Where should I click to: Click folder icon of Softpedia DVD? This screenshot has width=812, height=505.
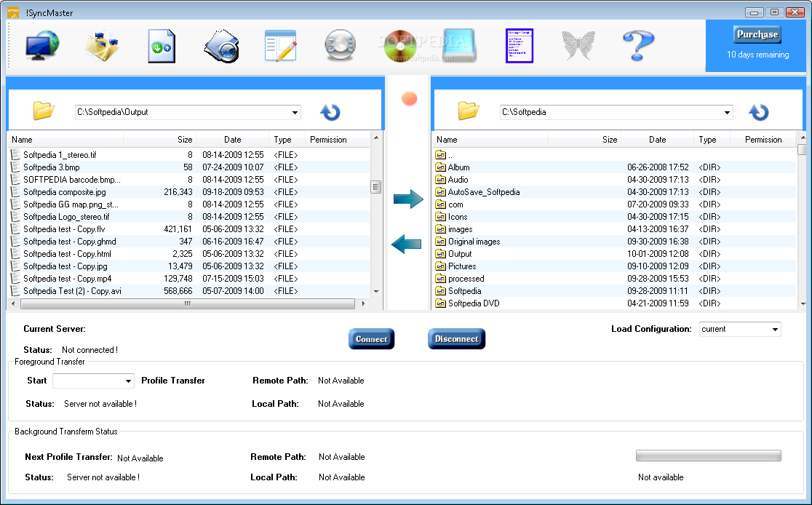(x=441, y=303)
